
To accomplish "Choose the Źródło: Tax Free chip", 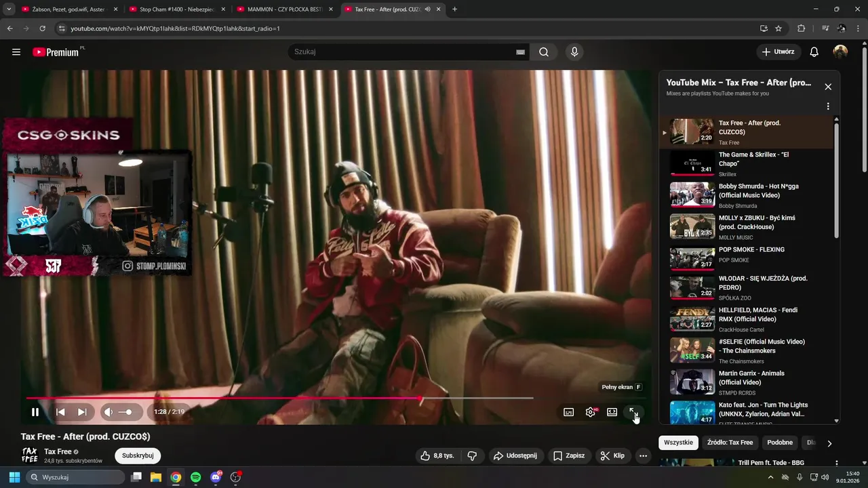I will (x=730, y=443).
